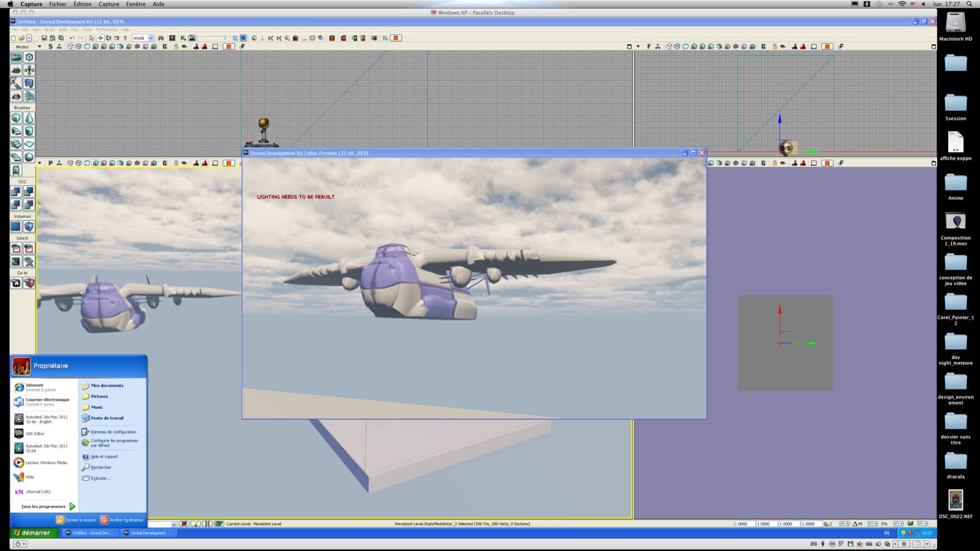Open Kismet with the green K icon
Screen dimensions: 980x551
tap(183, 38)
